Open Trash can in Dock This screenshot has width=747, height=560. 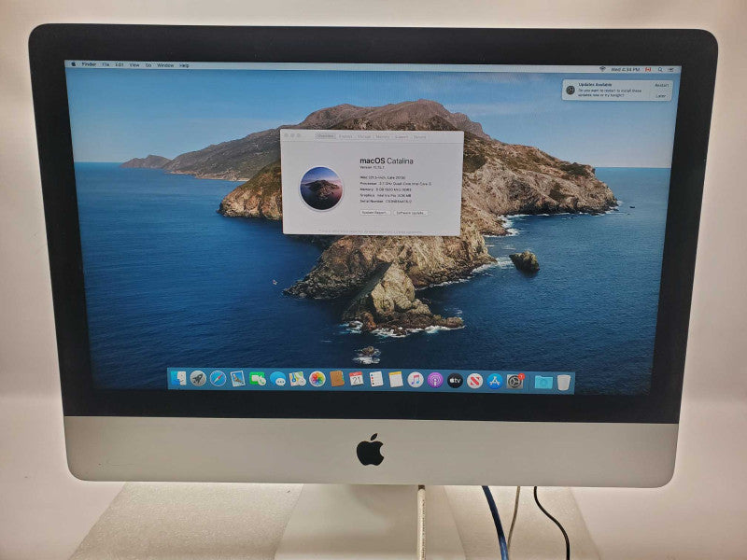[564, 383]
